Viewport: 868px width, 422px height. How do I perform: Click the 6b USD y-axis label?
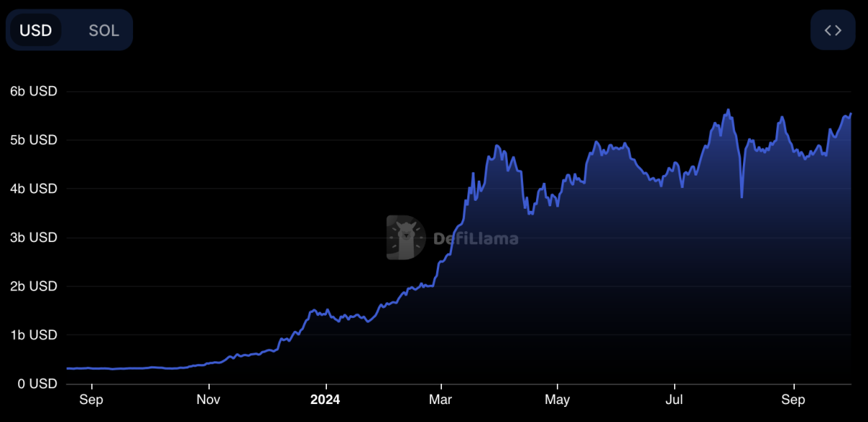click(x=33, y=92)
